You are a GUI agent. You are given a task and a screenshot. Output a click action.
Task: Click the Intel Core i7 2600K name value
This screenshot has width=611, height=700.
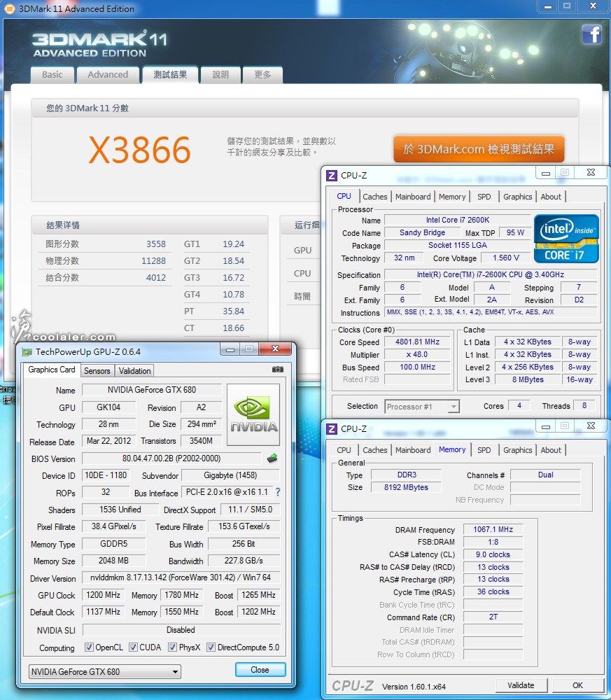pyautogui.click(x=458, y=220)
